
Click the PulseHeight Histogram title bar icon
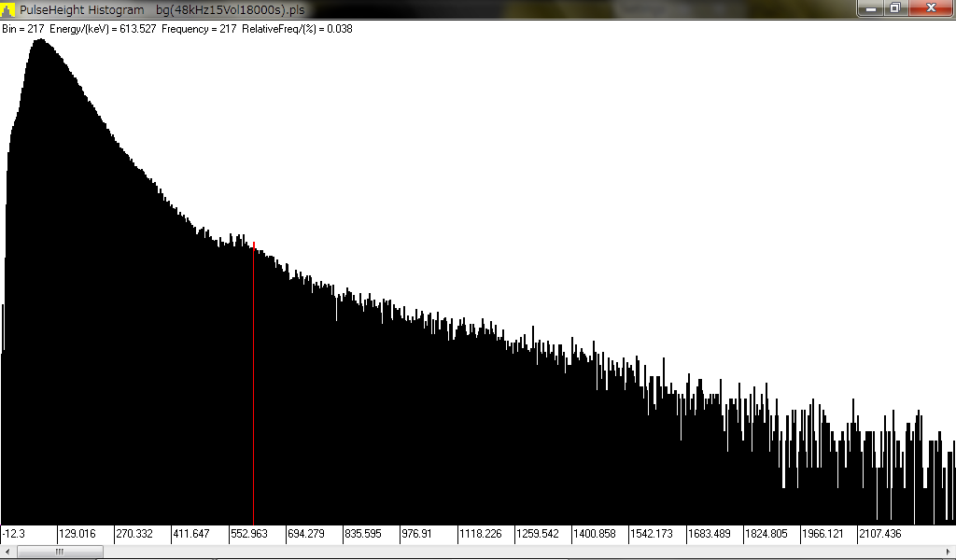click(x=8, y=9)
